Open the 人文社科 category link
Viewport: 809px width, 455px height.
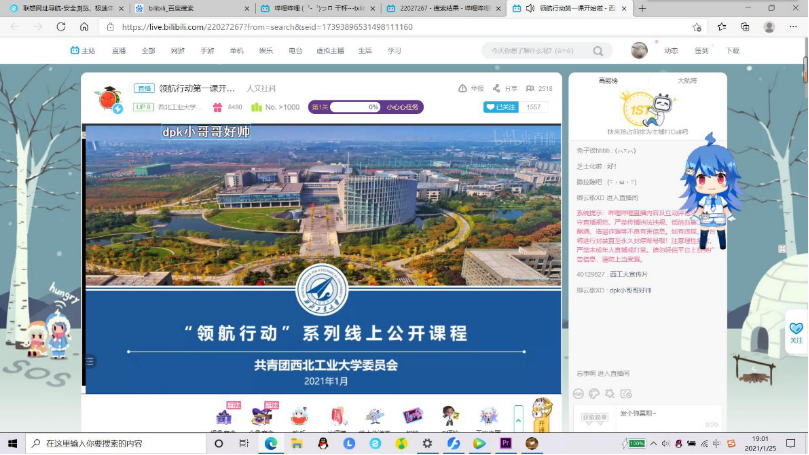[x=261, y=88]
